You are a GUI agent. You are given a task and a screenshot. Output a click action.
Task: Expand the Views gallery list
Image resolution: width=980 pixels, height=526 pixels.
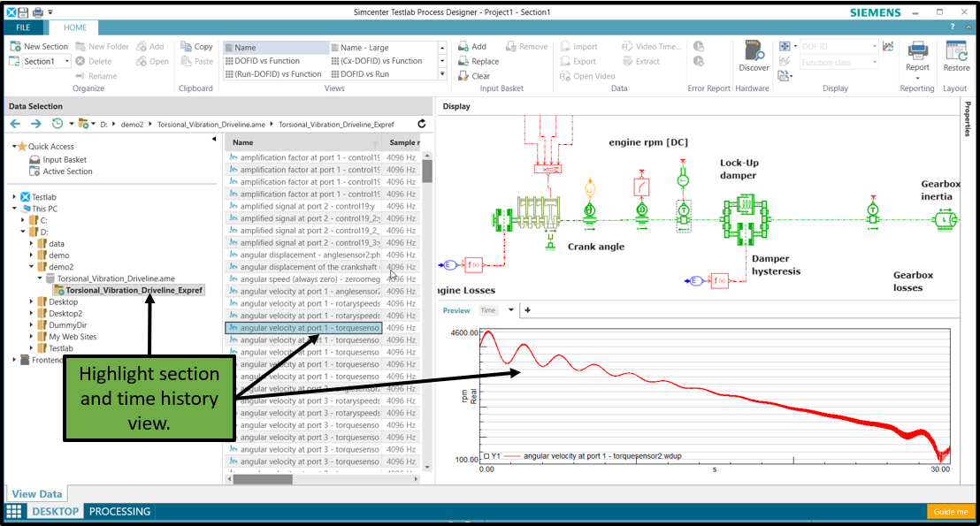[x=442, y=73]
